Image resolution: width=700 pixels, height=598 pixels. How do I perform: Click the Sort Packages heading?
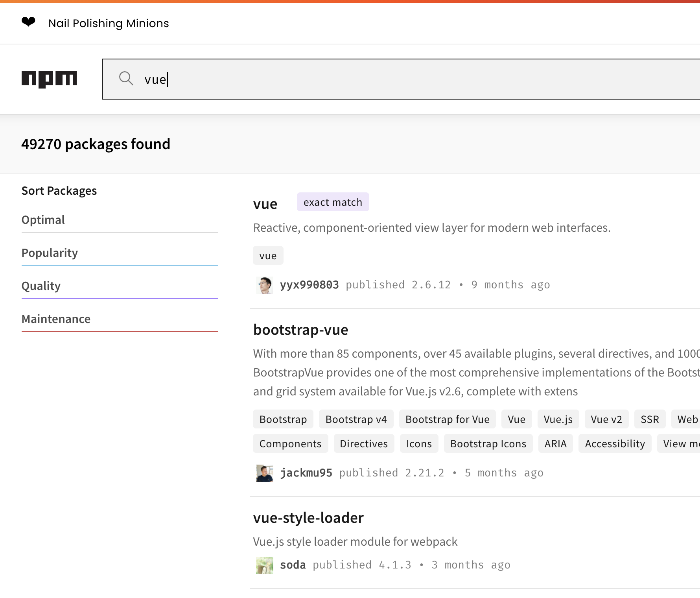tap(59, 191)
